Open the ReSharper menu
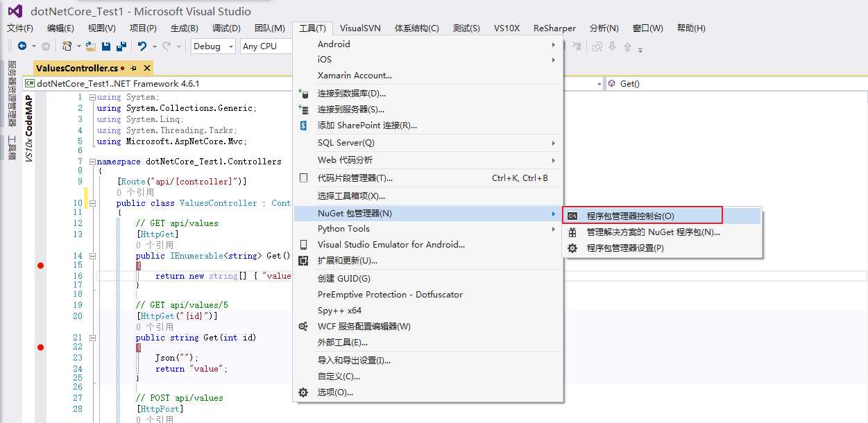 [554, 28]
